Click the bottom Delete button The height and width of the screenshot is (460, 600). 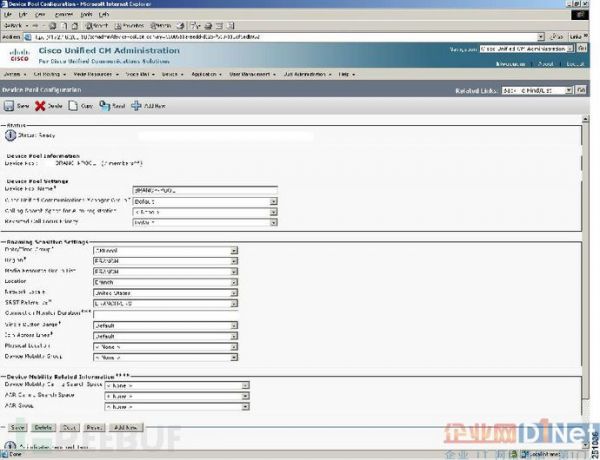point(43,427)
